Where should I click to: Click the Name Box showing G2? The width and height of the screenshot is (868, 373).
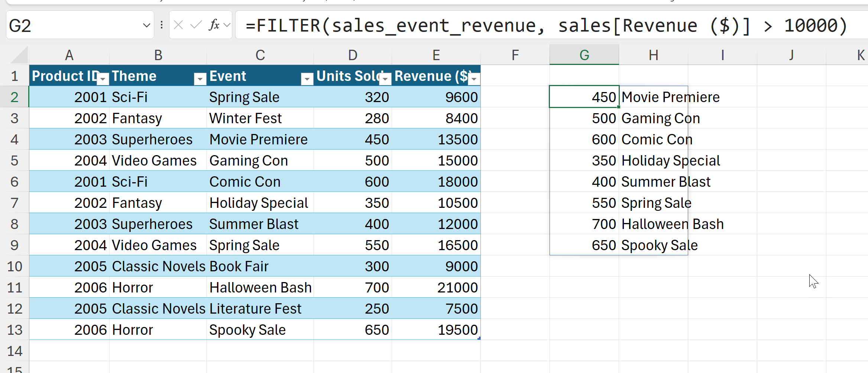(74, 26)
